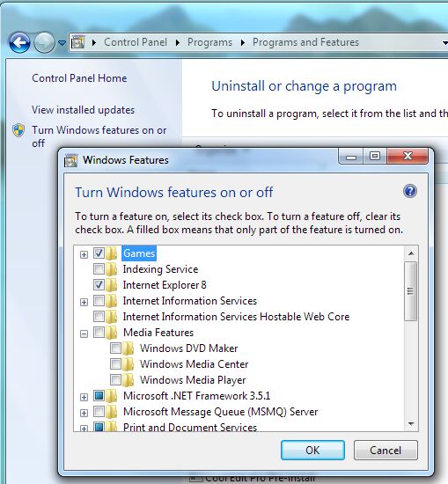This screenshot has width=448, height=484.
Task: Click the Windows Media Player folder icon
Action: [129, 380]
